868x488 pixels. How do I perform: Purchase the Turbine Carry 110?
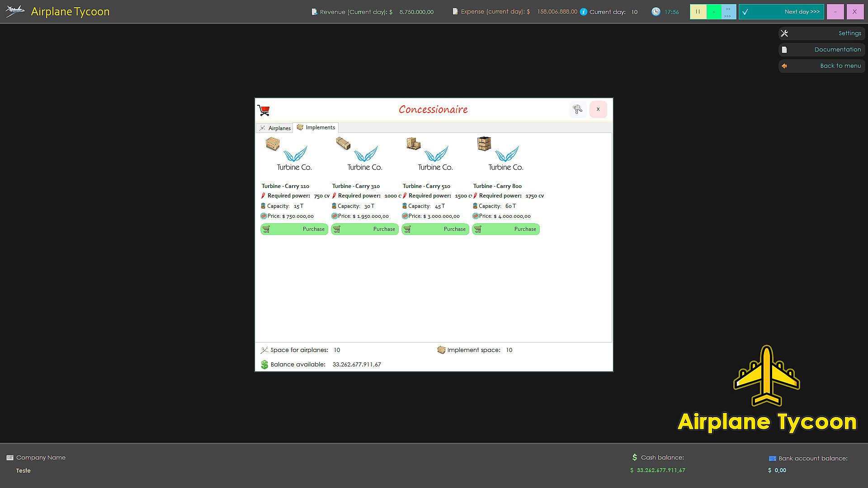pyautogui.click(x=294, y=229)
